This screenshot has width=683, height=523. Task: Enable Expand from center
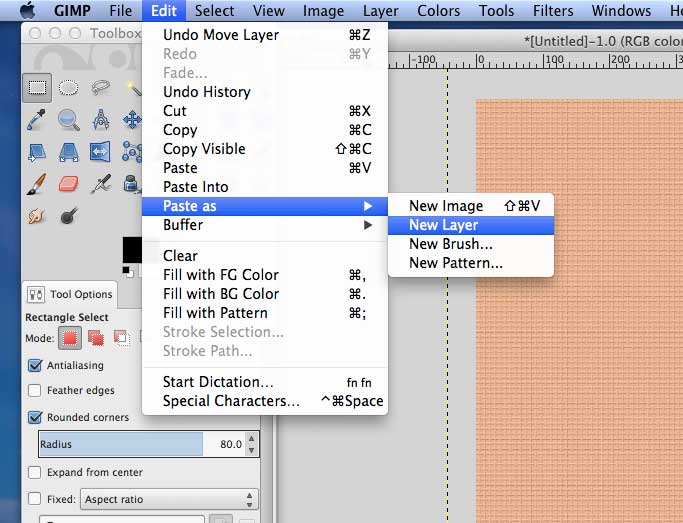click(34, 472)
